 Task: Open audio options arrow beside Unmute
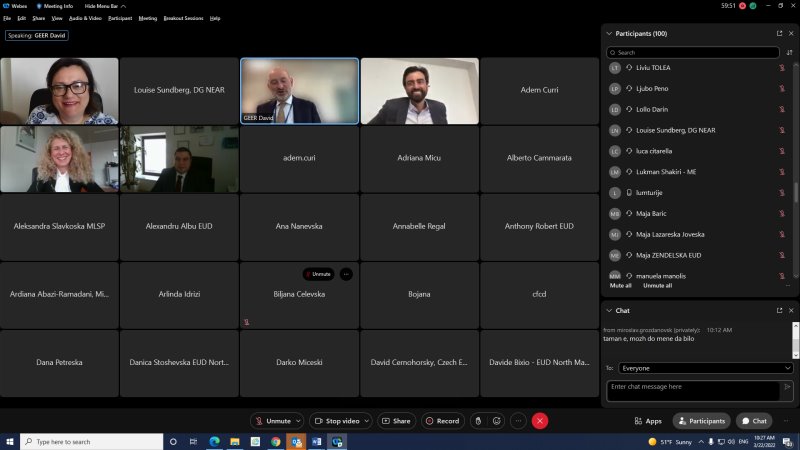298,421
